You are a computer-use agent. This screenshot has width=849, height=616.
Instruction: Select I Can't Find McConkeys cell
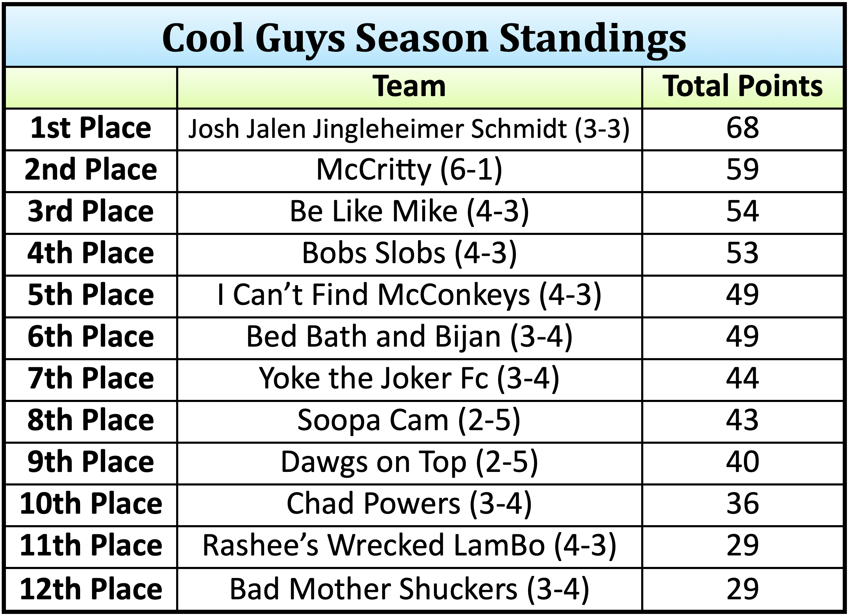[409, 295]
